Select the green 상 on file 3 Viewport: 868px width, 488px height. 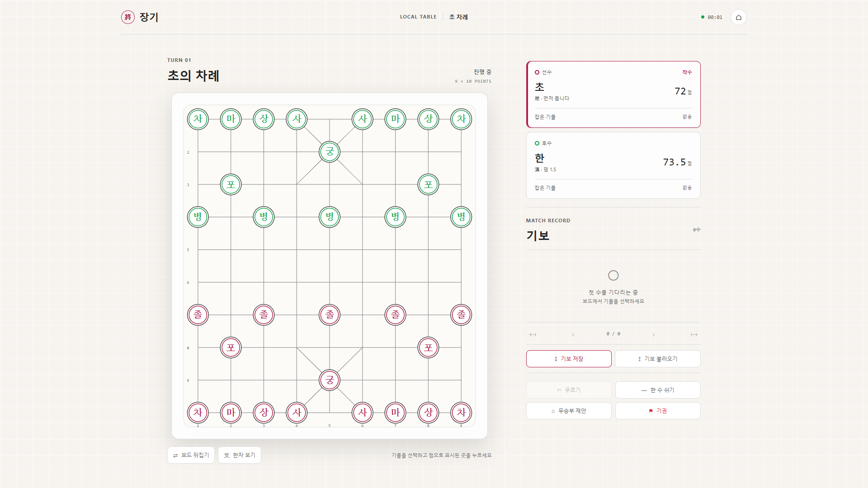[264, 119]
